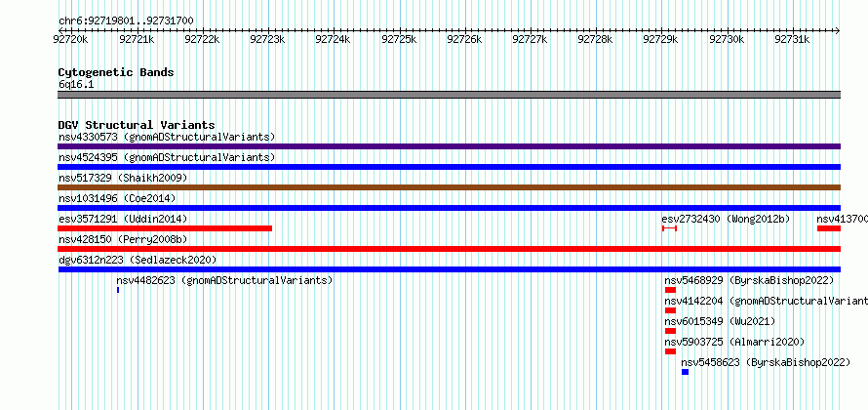The height and width of the screenshot is (410, 868).
Task: Click the red nsv428150 variant bar
Action: 449,249
